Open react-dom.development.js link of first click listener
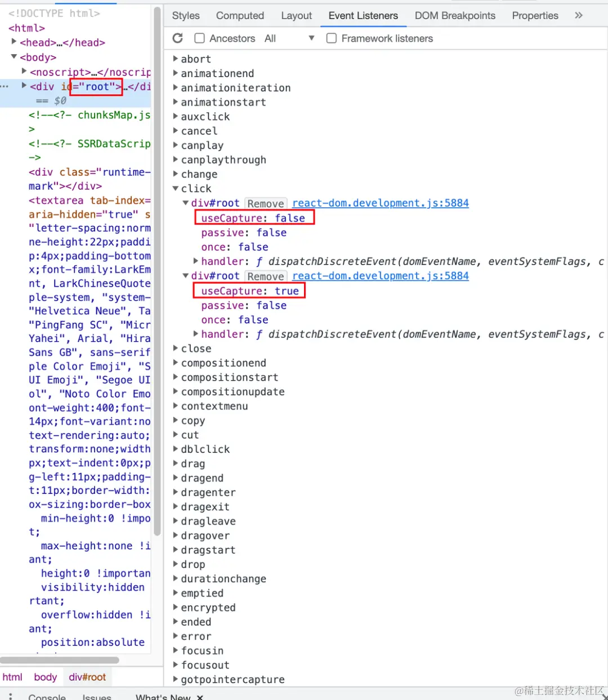Screen dimensions: 608x700 381,203
